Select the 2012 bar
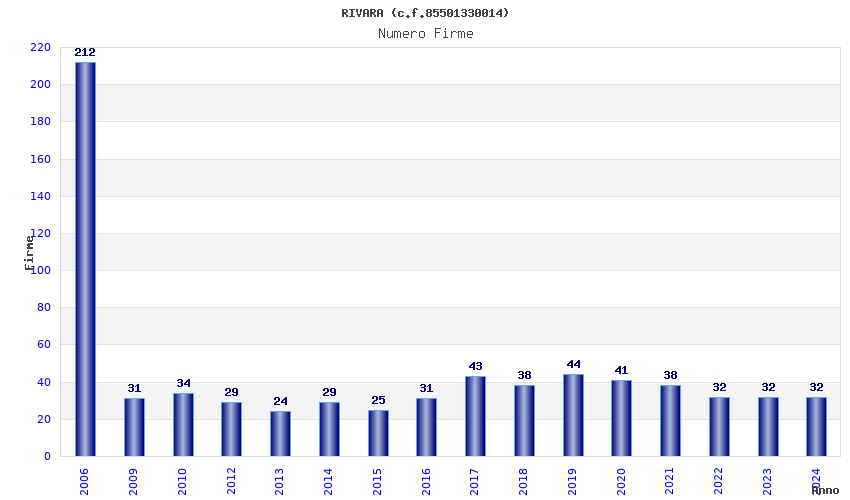This screenshot has width=850, height=500. [x=231, y=429]
